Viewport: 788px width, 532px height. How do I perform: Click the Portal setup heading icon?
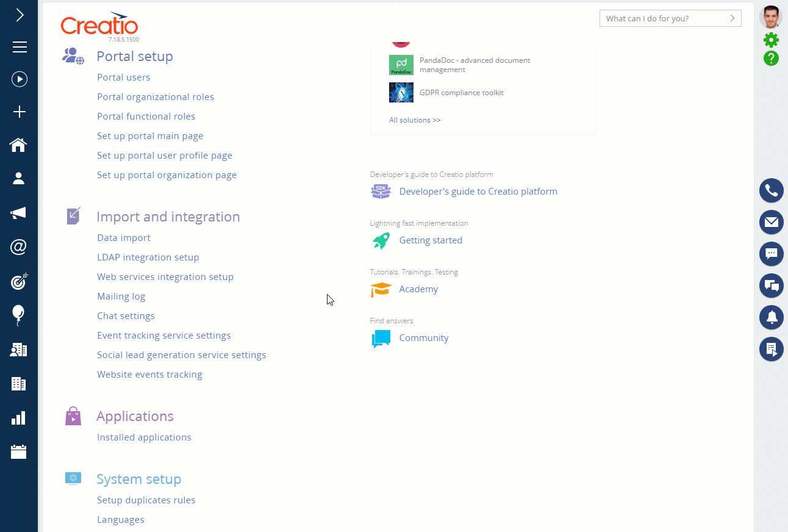point(73,56)
